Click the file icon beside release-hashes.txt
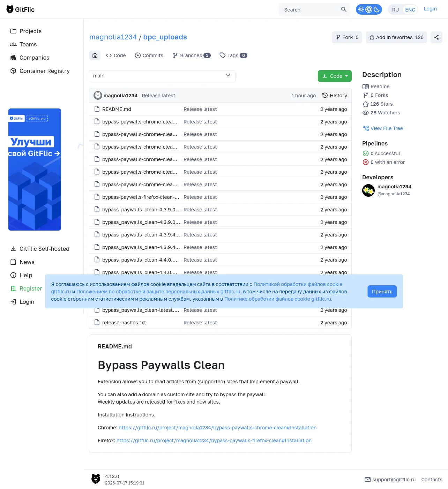 click(97, 323)
